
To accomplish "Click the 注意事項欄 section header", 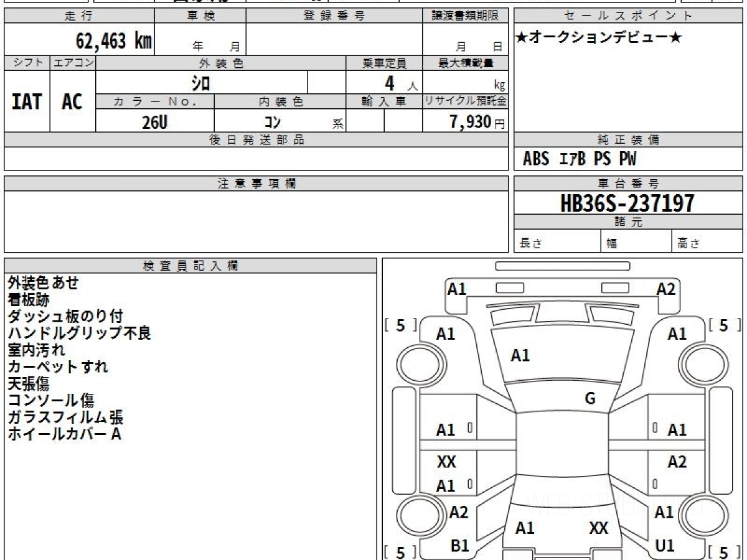I will coord(256,184).
